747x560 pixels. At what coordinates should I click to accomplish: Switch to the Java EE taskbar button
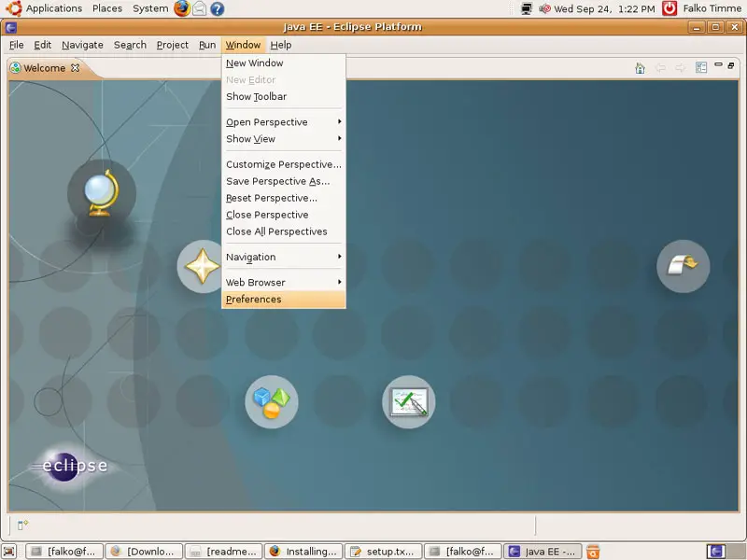tap(543, 552)
